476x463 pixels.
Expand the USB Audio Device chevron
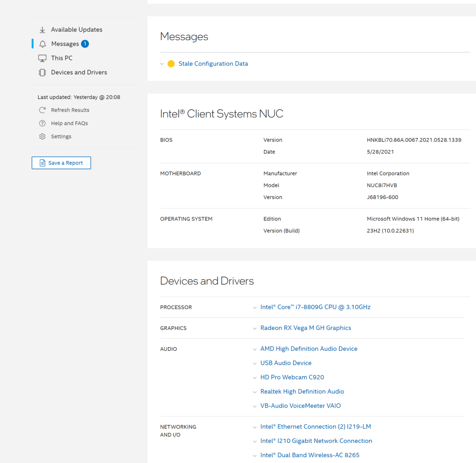coord(255,364)
